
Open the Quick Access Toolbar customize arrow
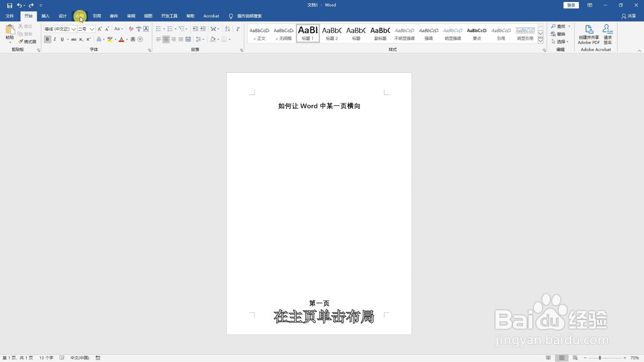click(x=41, y=5)
